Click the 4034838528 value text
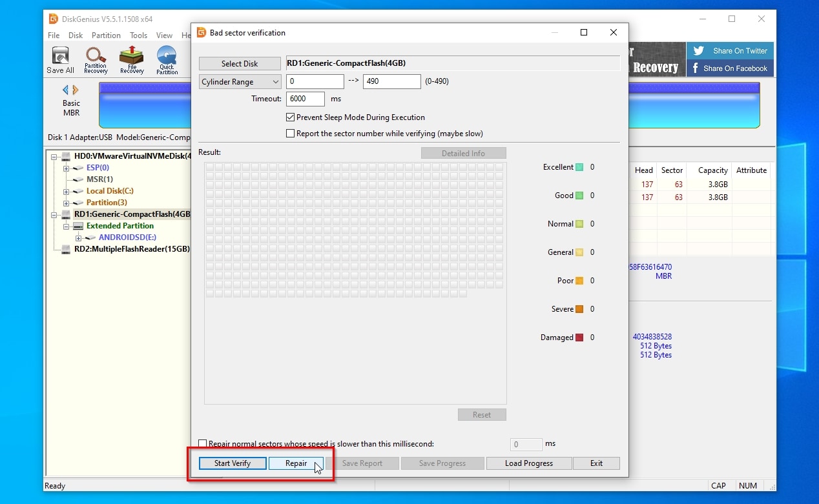The width and height of the screenshot is (819, 504). (652, 337)
